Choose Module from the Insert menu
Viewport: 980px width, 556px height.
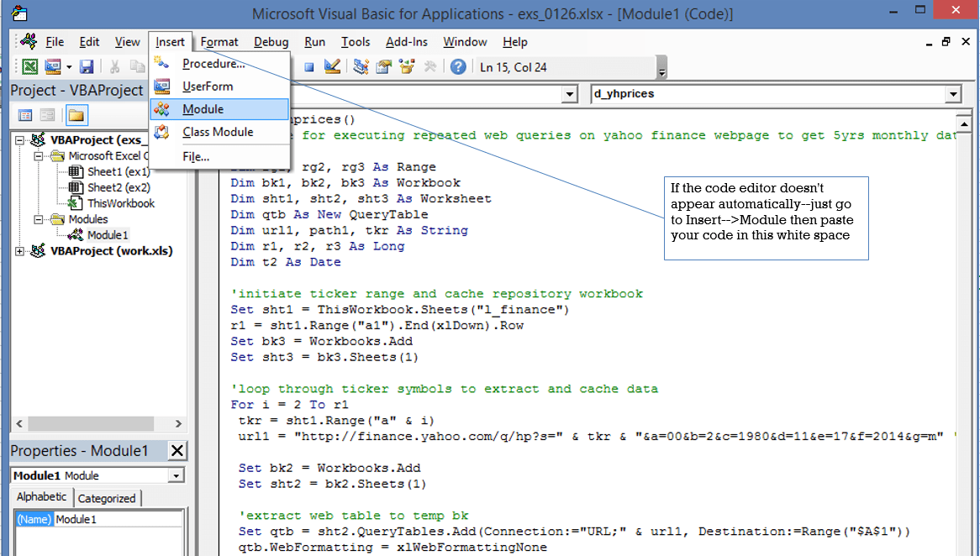[203, 109]
